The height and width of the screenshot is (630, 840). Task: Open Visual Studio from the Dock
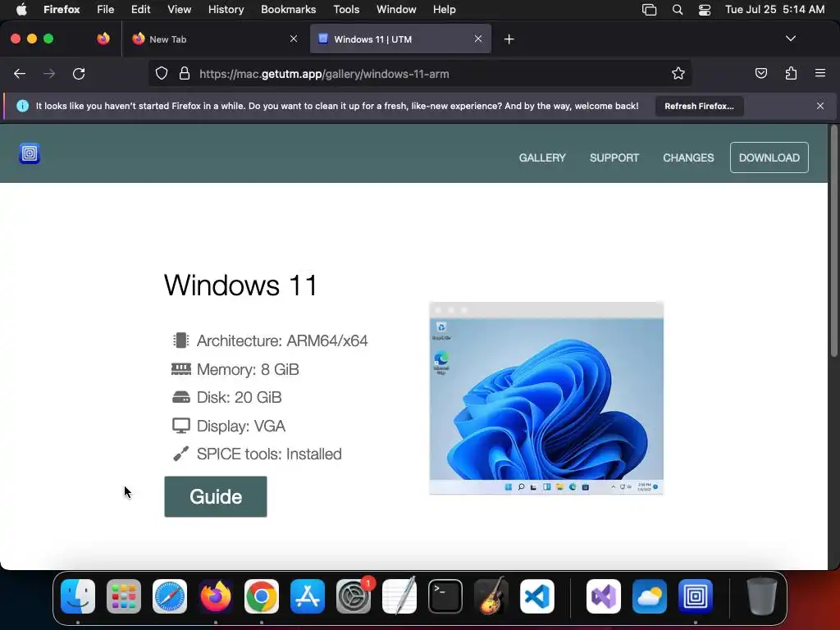(x=604, y=596)
